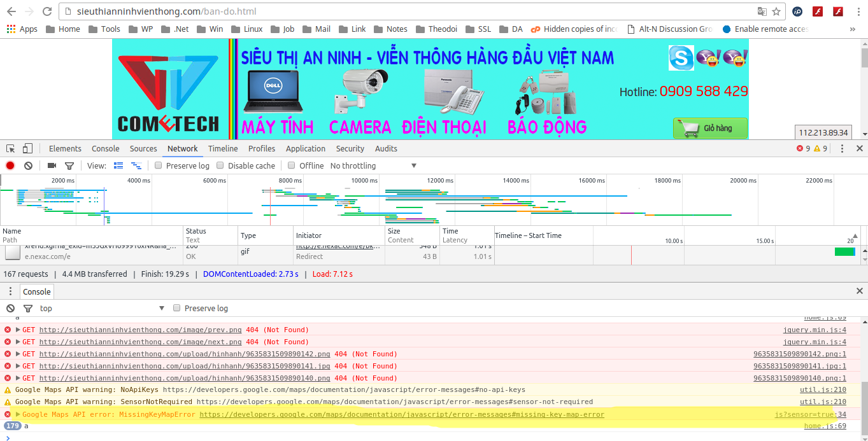Switch network view to waterfall overview icon

click(x=136, y=165)
